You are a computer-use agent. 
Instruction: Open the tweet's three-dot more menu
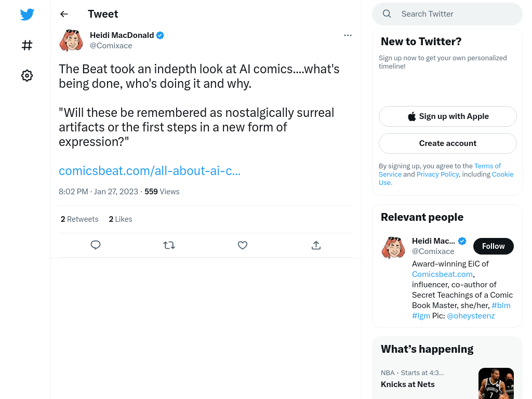click(x=348, y=35)
